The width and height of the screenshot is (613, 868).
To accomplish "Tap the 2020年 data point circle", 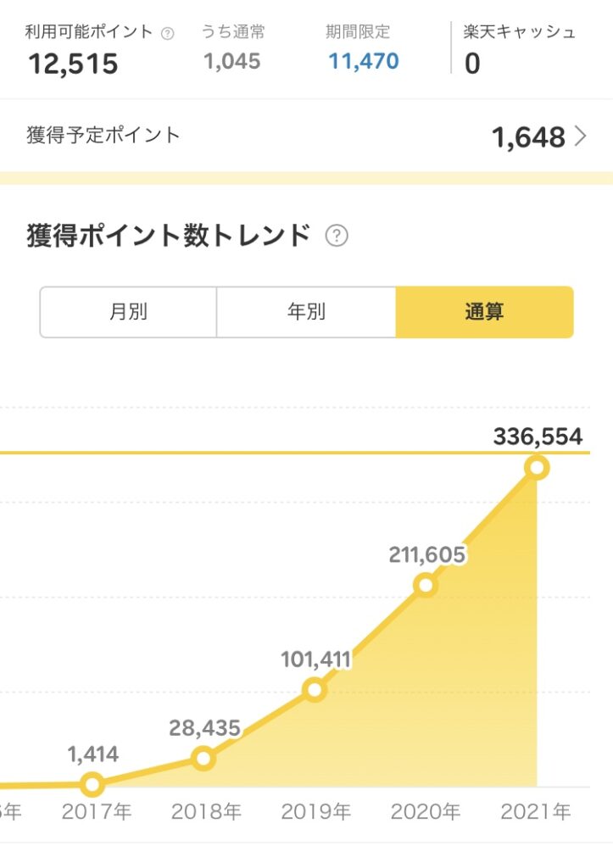I will coord(426,585).
